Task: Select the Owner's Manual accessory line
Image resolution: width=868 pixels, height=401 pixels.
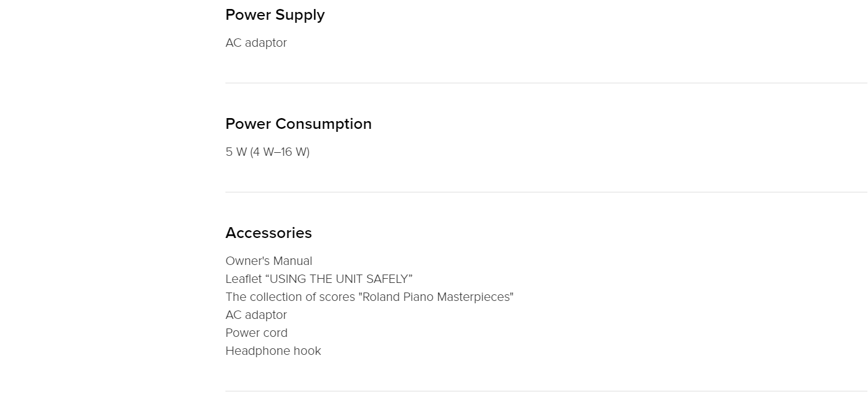Action: point(269,261)
